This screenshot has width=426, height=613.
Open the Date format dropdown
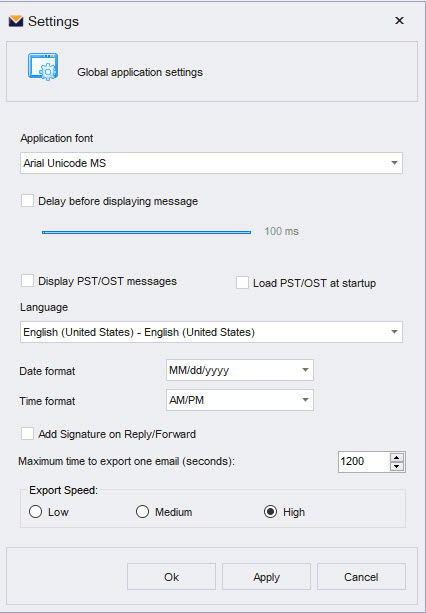coord(240,370)
